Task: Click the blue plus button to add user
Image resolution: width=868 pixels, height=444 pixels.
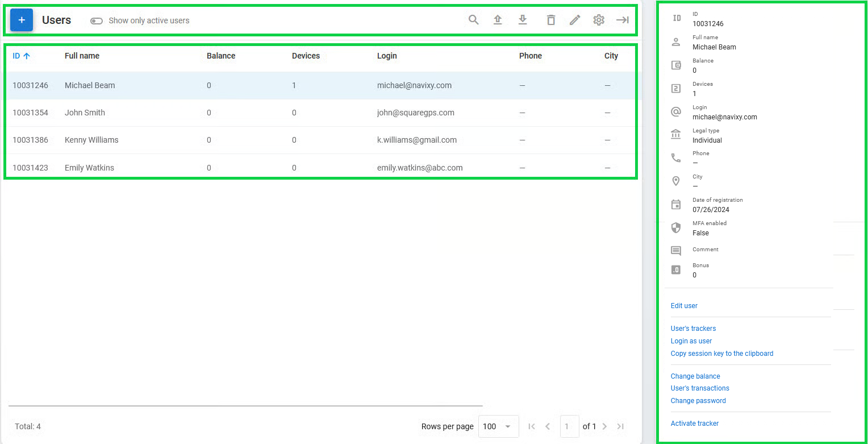Action: tap(21, 19)
